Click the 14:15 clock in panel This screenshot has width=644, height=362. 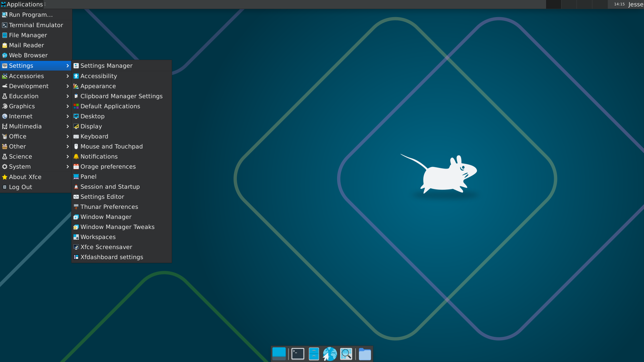619,4
